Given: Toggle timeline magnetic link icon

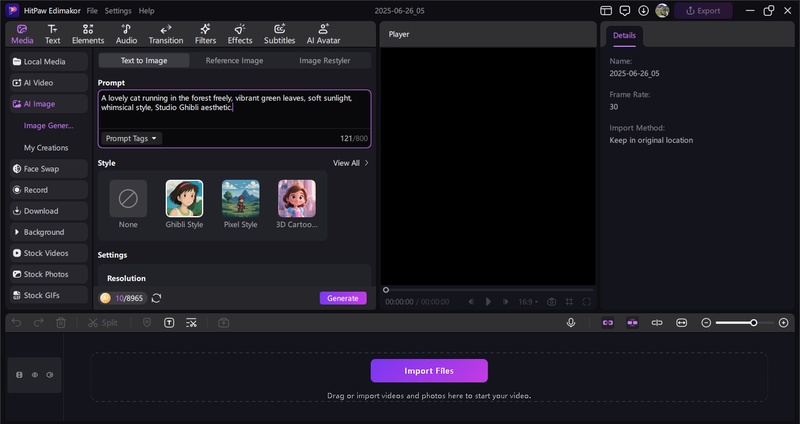Looking at the screenshot, I should (608, 322).
